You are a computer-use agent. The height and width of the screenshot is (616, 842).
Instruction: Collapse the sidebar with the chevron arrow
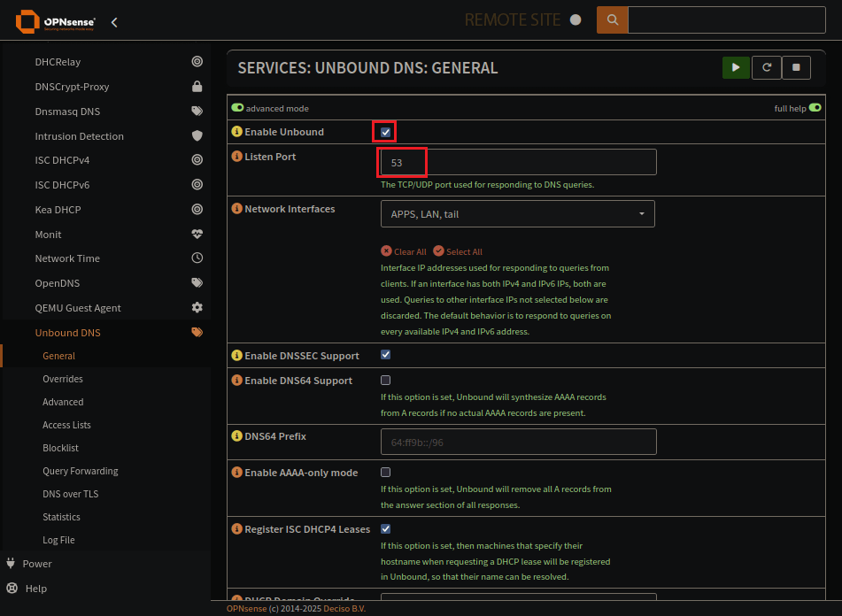click(x=114, y=22)
